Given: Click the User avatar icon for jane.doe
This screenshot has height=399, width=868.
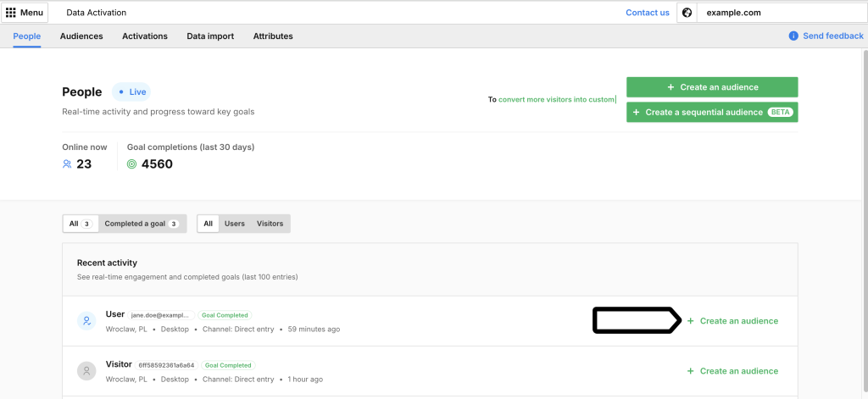Looking at the screenshot, I should coord(86,321).
